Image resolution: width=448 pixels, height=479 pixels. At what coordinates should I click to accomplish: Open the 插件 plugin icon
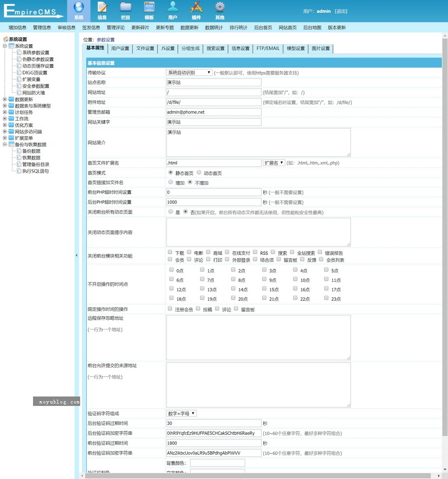point(196,8)
